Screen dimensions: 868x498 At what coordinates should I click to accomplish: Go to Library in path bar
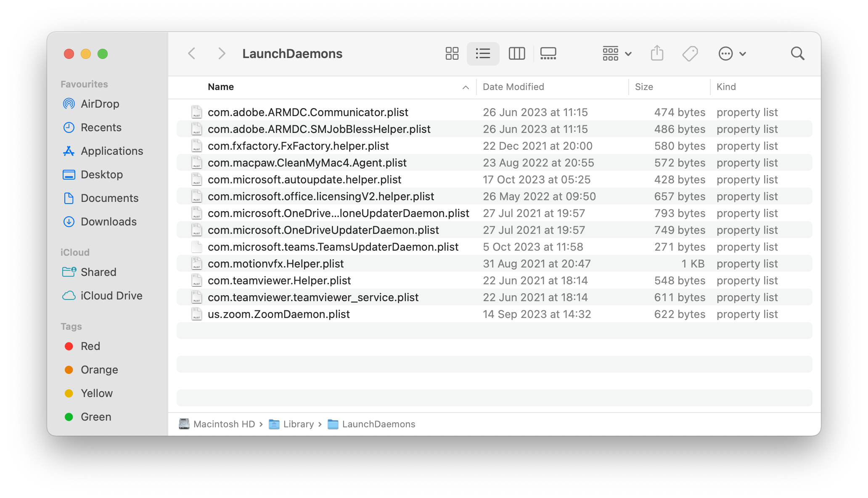pyautogui.click(x=298, y=424)
